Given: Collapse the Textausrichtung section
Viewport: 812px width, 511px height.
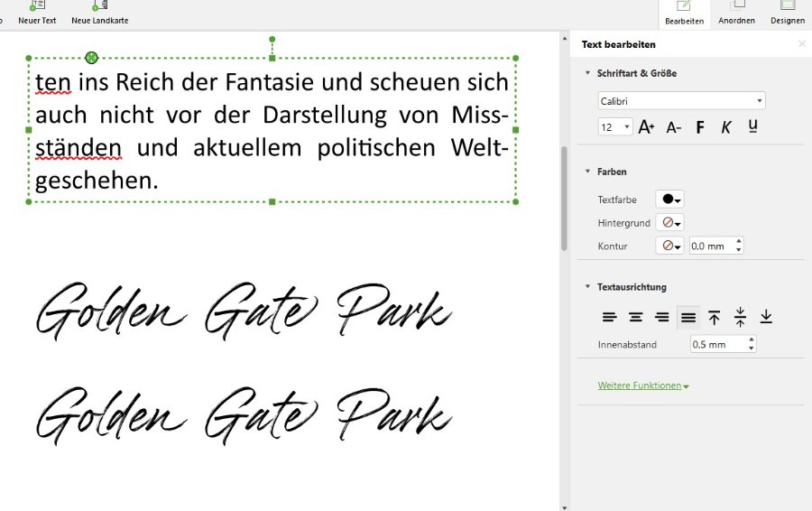Looking at the screenshot, I should tap(587, 286).
